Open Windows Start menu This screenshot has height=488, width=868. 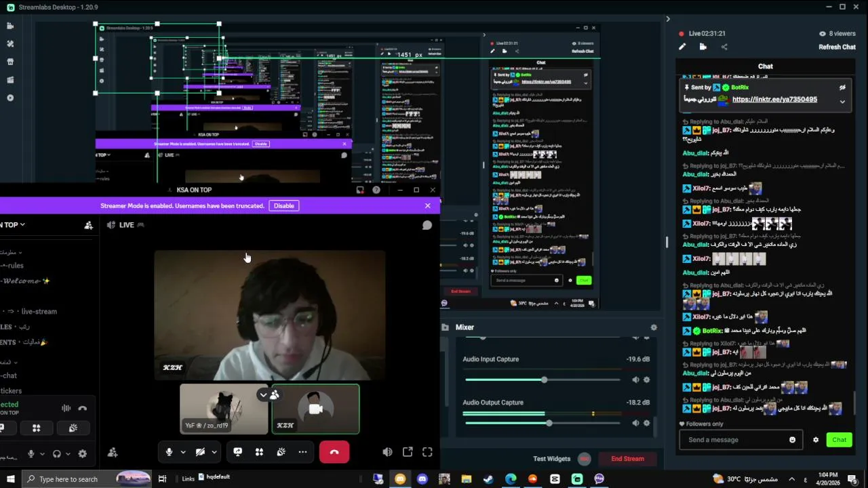click(10, 479)
